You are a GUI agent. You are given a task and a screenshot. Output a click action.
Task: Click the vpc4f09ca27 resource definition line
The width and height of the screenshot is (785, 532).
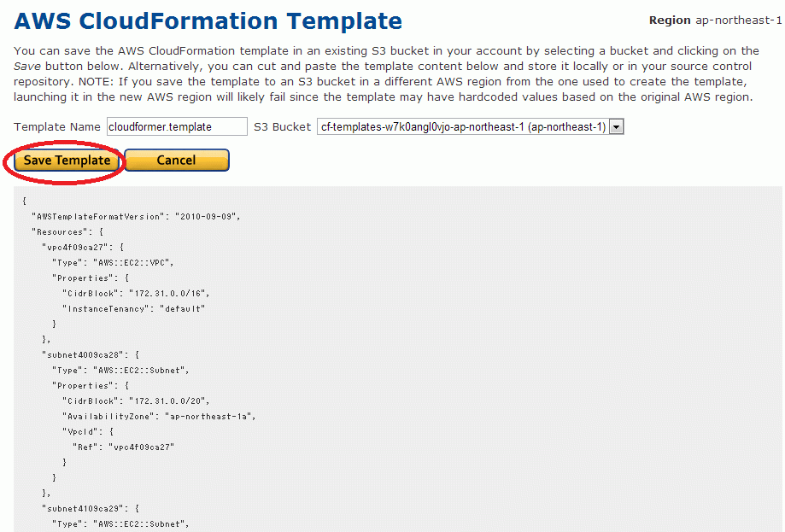(x=83, y=248)
